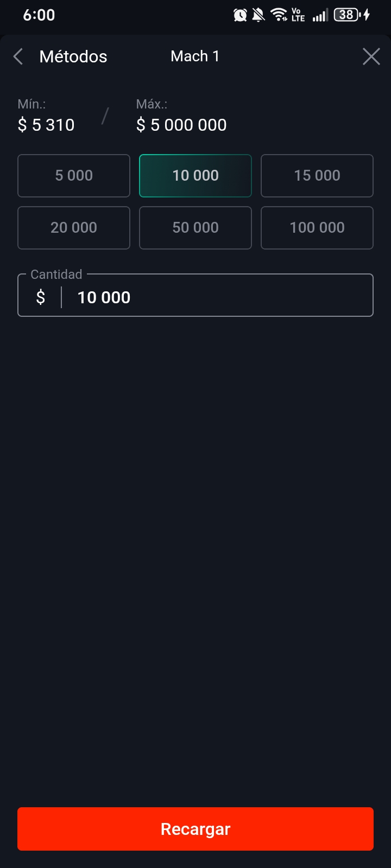Choose the highlighted 10 000 amount option
Image resolution: width=391 pixels, height=868 pixels.
coord(195,176)
